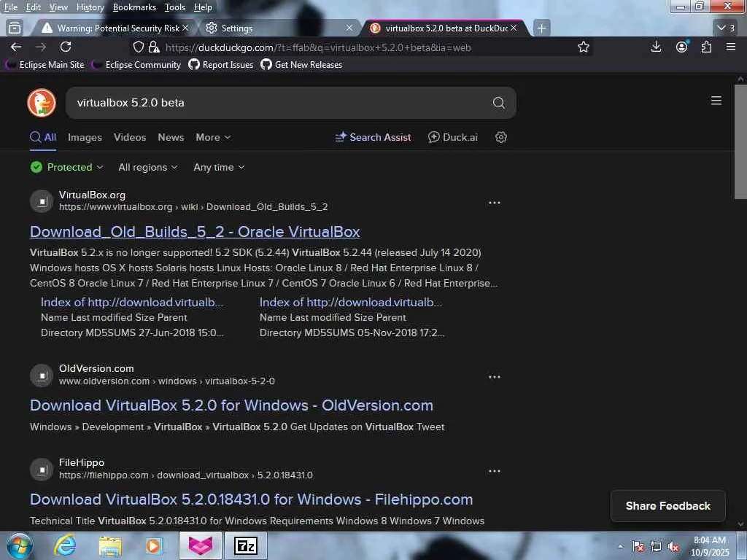
Task: Open the search settings gear icon
Action: pyautogui.click(x=500, y=137)
